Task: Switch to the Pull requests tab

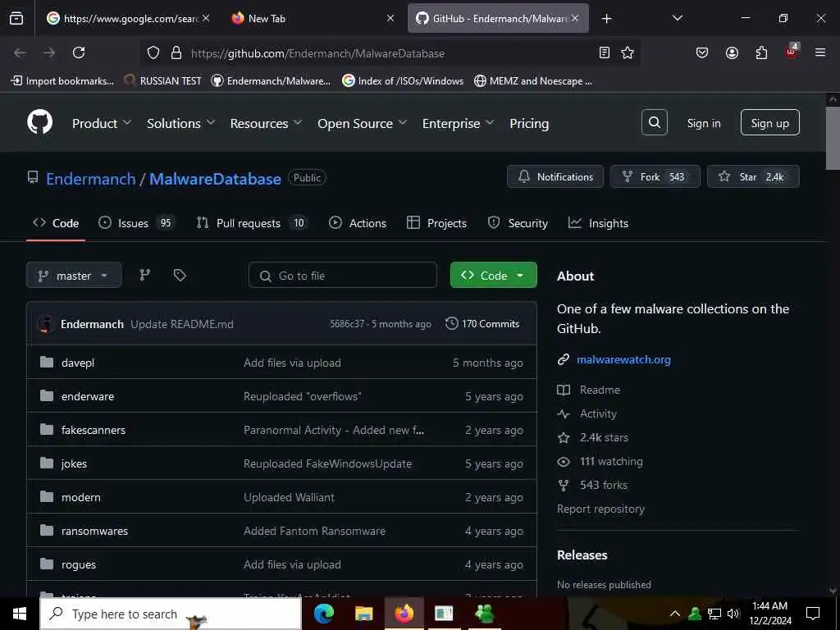Action: (252, 223)
